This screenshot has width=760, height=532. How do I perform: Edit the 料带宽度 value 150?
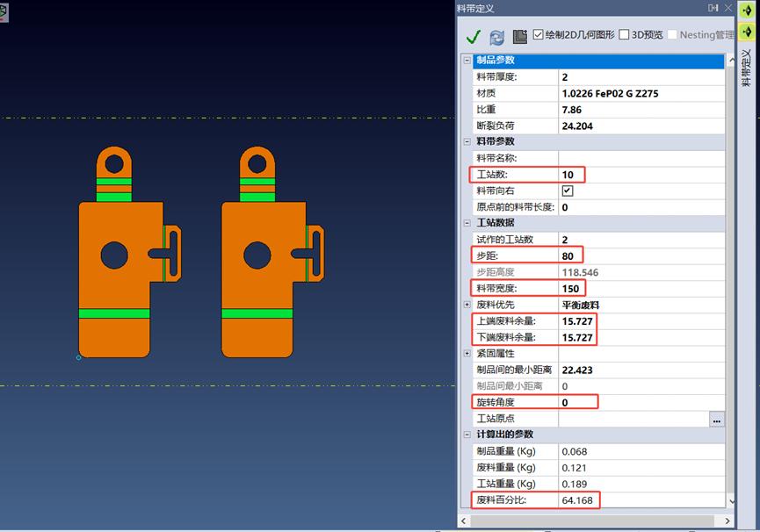(x=641, y=289)
